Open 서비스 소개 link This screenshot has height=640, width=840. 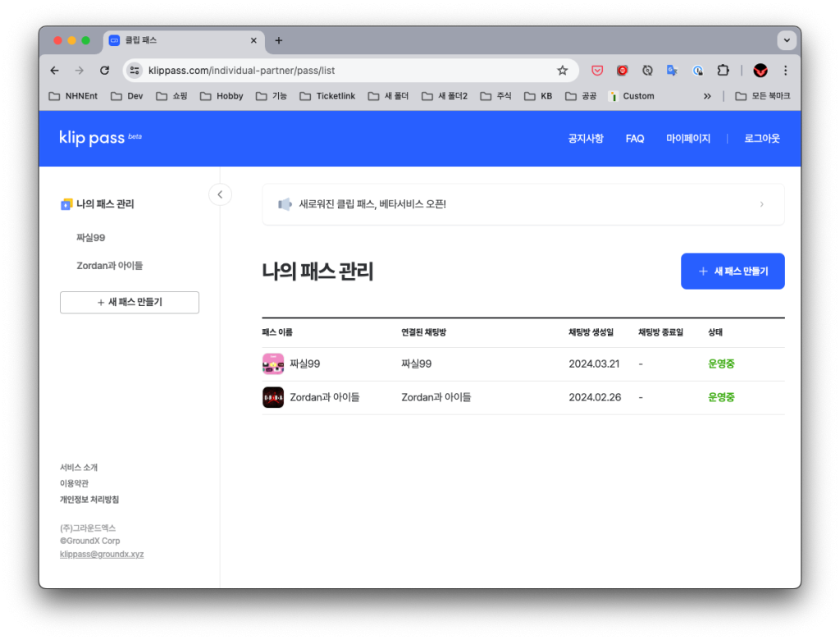(78, 468)
